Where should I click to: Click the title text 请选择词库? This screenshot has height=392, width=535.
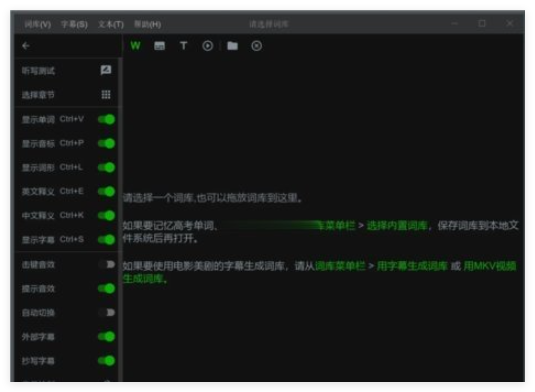269,24
